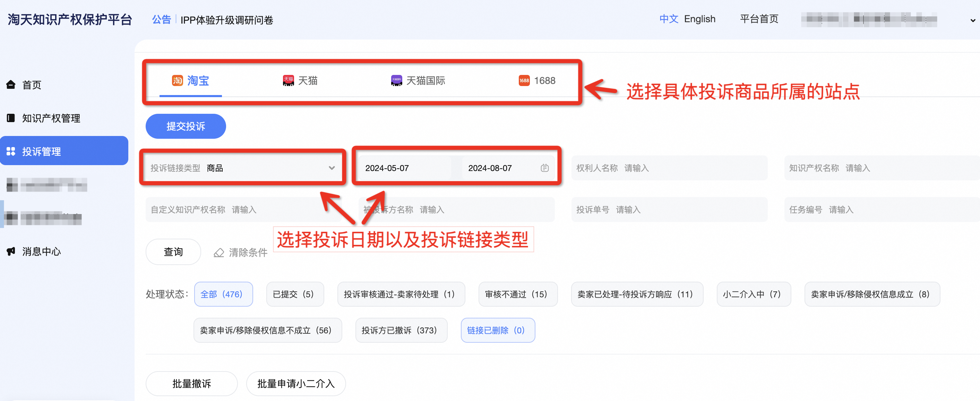Filter status by 投诉方已撤诉 (373)

pyautogui.click(x=401, y=330)
